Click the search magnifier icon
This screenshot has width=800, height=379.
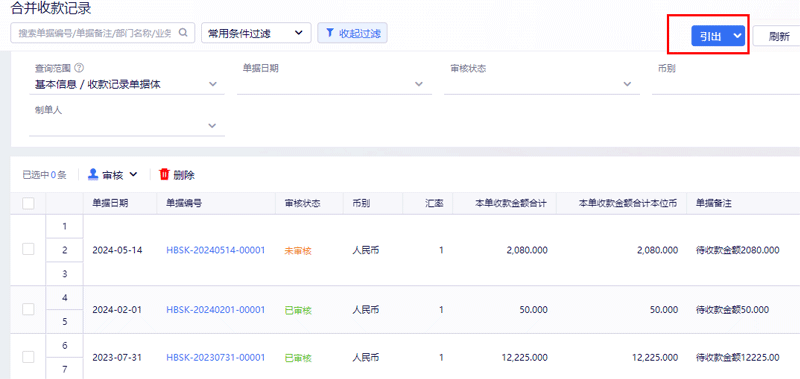click(183, 33)
